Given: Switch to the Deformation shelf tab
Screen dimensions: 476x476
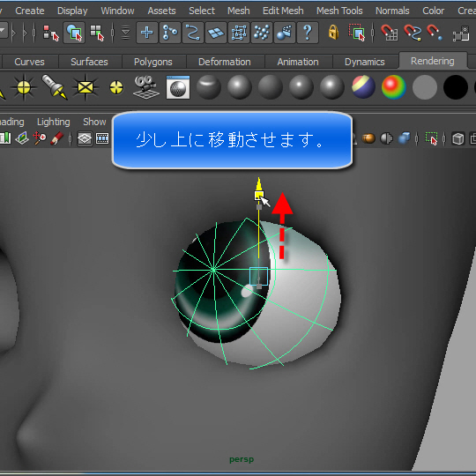Looking at the screenshot, I should [225, 62].
